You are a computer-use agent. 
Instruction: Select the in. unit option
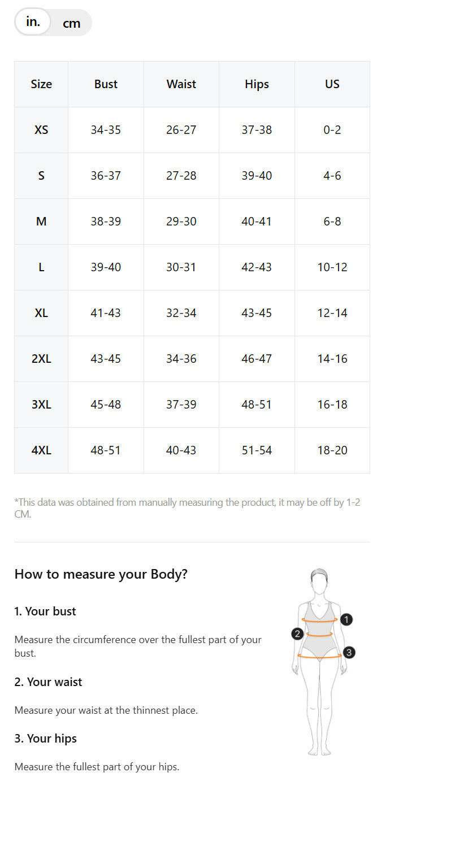coord(33,22)
